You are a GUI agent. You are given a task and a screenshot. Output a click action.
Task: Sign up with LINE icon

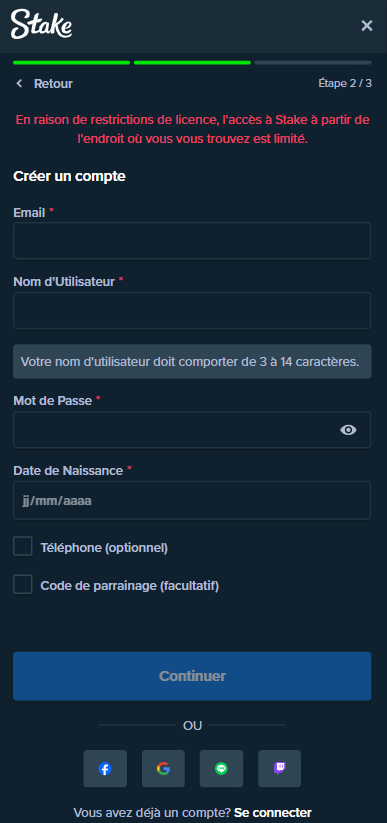click(222, 768)
